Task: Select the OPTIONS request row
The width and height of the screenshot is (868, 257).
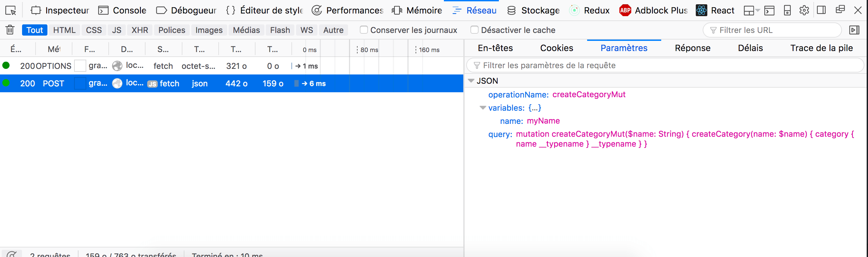Action: click(x=169, y=66)
